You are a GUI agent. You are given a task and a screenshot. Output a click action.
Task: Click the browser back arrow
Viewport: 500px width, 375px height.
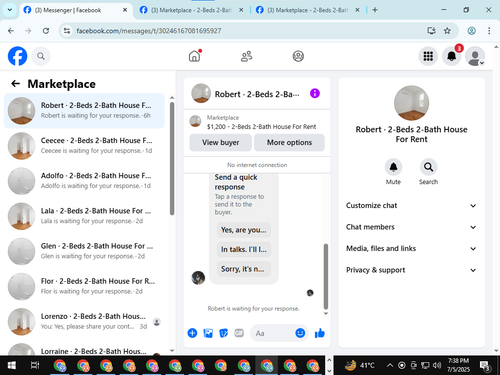[x=11, y=31]
